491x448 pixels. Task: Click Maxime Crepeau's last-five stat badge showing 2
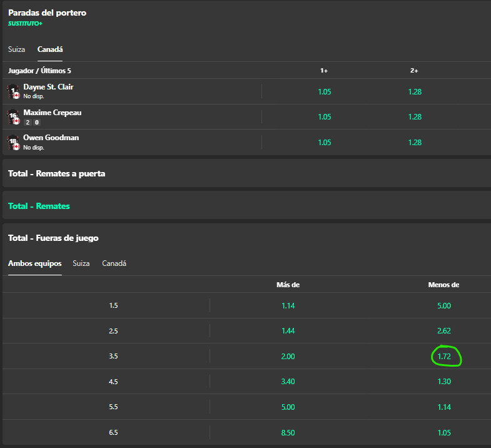pos(28,123)
